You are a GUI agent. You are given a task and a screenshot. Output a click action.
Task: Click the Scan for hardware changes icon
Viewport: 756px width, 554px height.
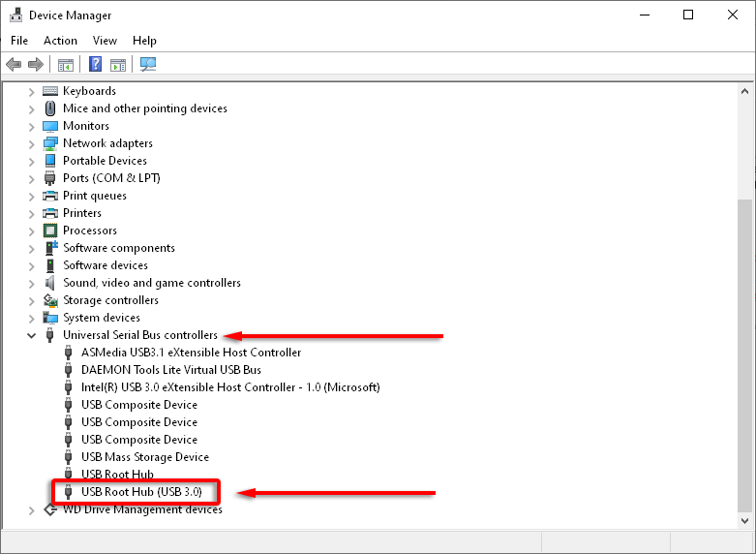point(148,65)
